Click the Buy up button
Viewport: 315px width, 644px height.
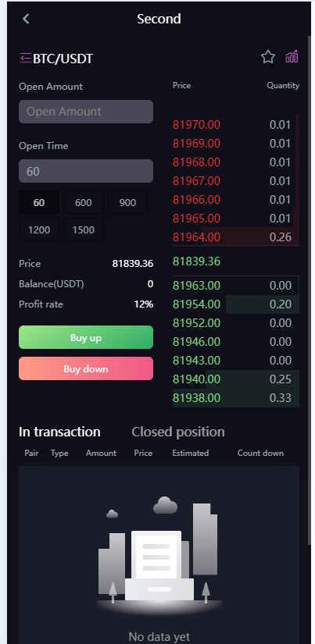tap(86, 337)
